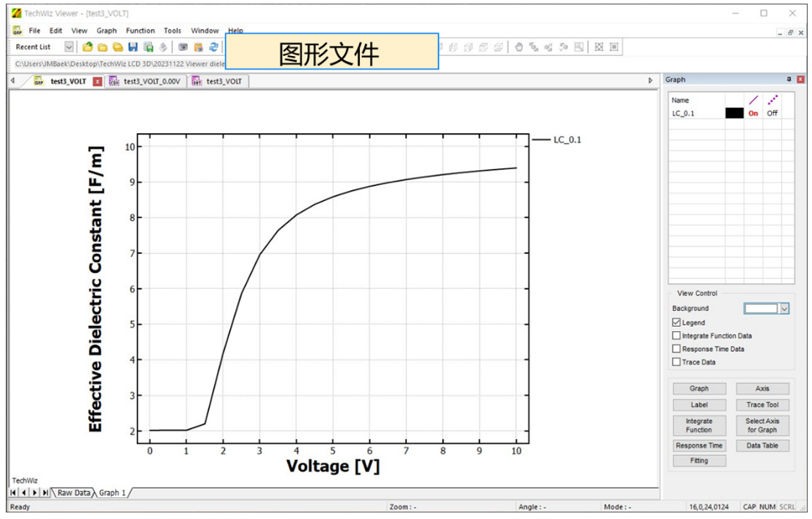This screenshot has height=519, width=812.
Task: Open the Background color dropdown
Action: [x=784, y=309]
